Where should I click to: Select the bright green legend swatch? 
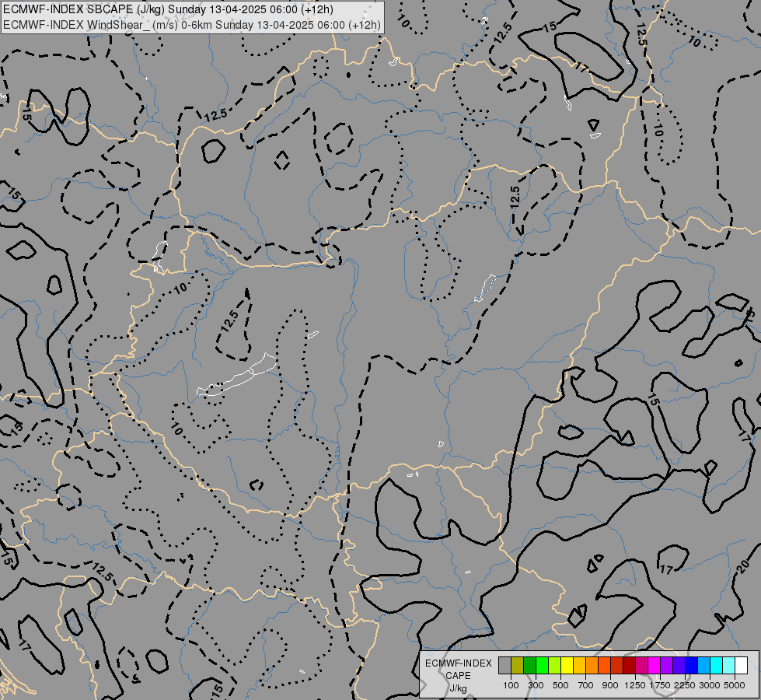pyautogui.click(x=542, y=666)
